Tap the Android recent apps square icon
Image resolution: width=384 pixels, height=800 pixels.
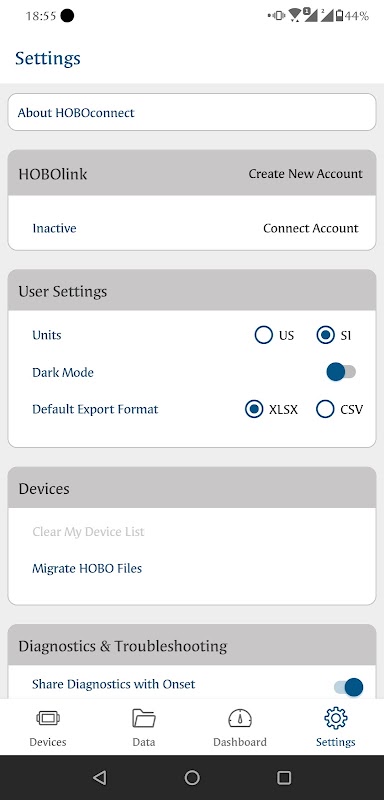point(284,777)
